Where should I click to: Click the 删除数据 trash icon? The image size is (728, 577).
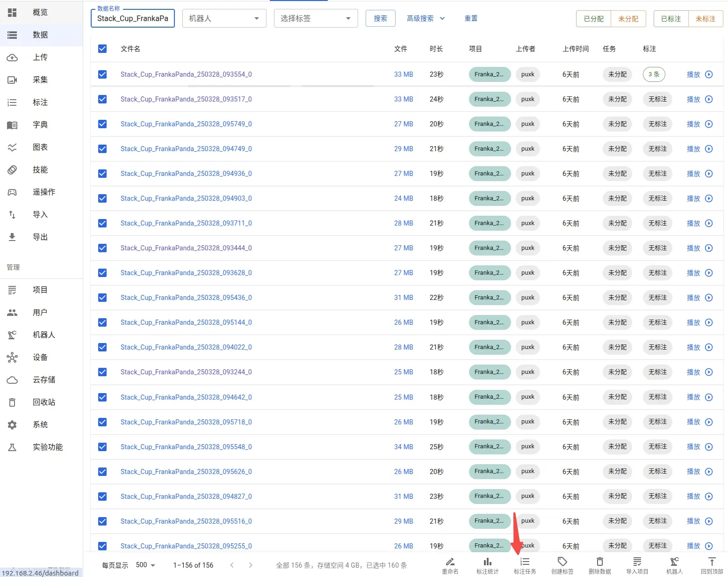(599, 562)
